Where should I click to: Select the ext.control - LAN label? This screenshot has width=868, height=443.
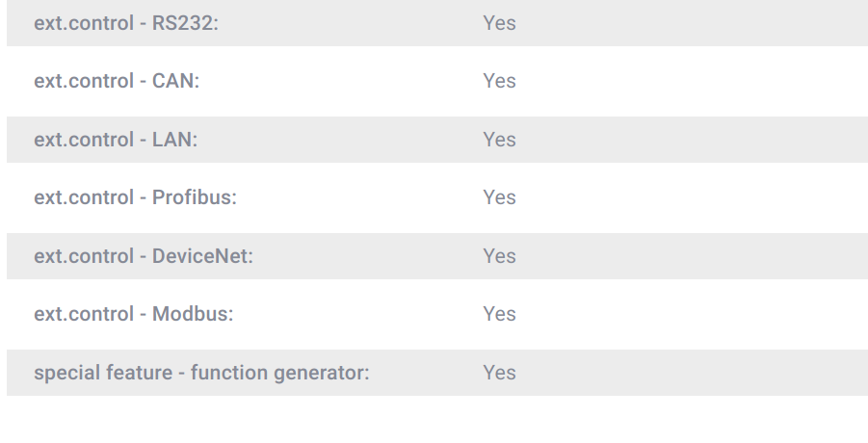pos(116,140)
